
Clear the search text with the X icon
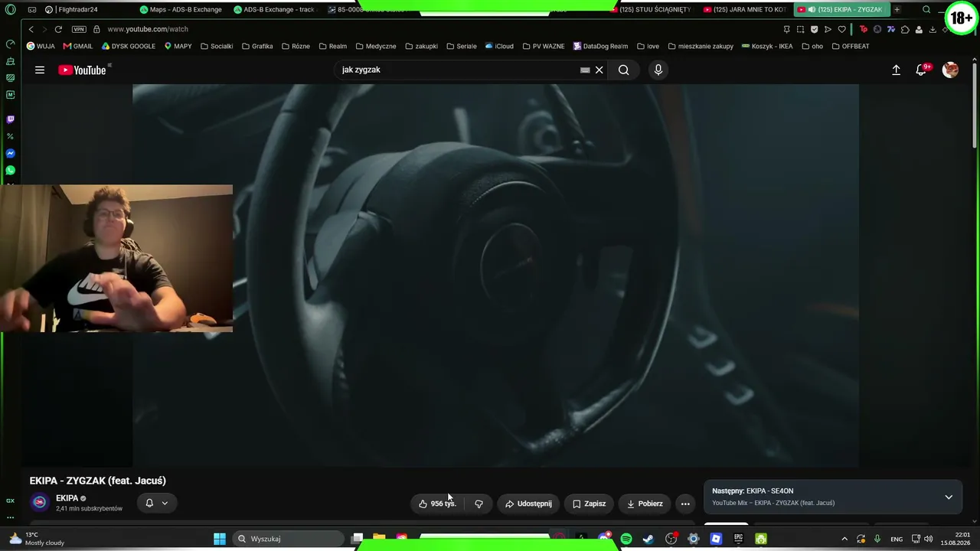[x=599, y=70]
